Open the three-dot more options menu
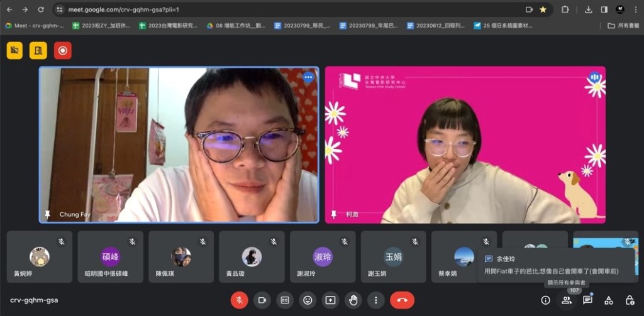Screen dimensions: 644x316 coord(375,300)
